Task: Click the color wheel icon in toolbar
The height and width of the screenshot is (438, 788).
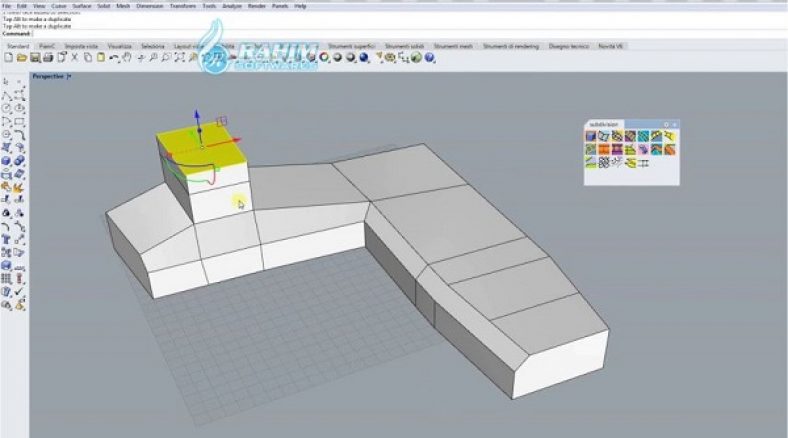Action: click(x=325, y=58)
